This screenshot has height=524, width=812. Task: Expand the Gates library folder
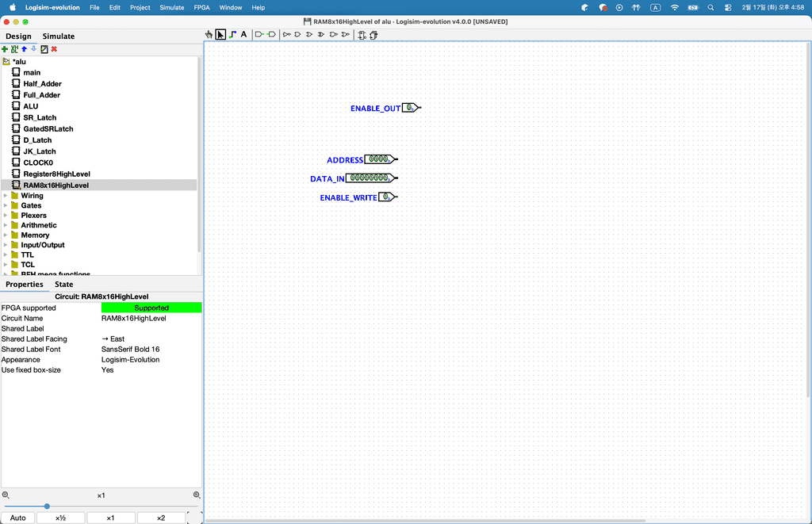pyautogui.click(x=6, y=205)
